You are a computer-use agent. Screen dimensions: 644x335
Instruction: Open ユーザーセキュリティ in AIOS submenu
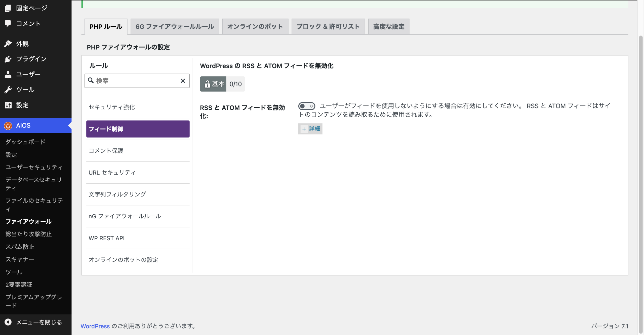[x=34, y=167]
